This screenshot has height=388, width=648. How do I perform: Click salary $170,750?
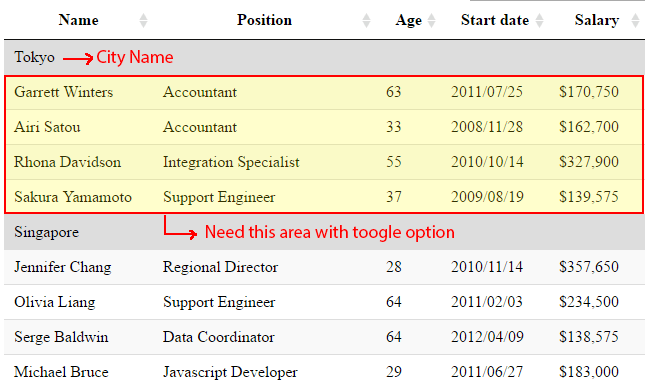pyautogui.click(x=589, y=92)
